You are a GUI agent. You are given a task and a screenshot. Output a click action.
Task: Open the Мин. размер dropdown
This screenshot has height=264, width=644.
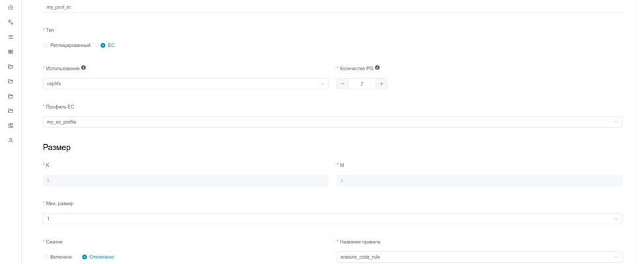(x=333, y=219)
